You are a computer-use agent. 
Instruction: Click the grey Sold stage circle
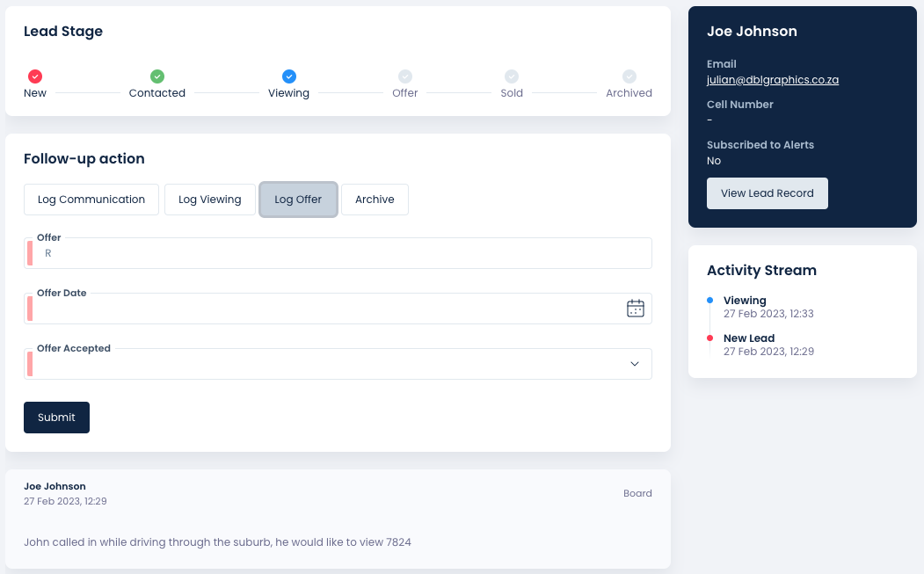[512, 76]
